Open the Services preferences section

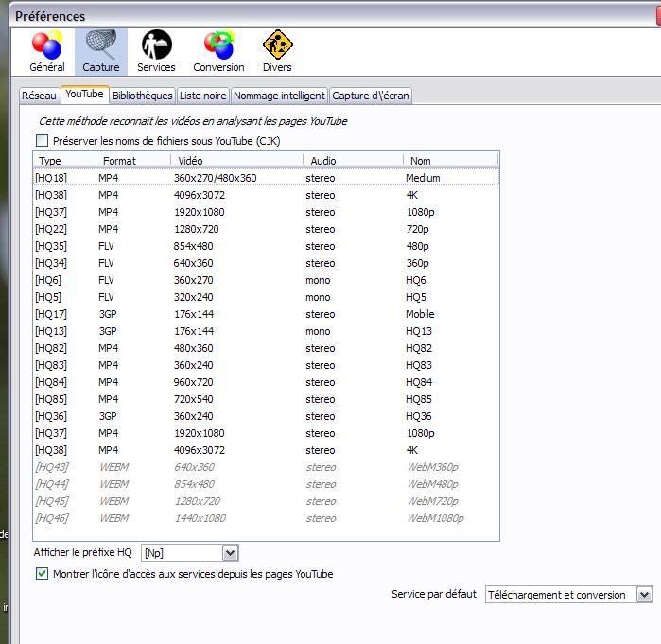coord(156,51)
